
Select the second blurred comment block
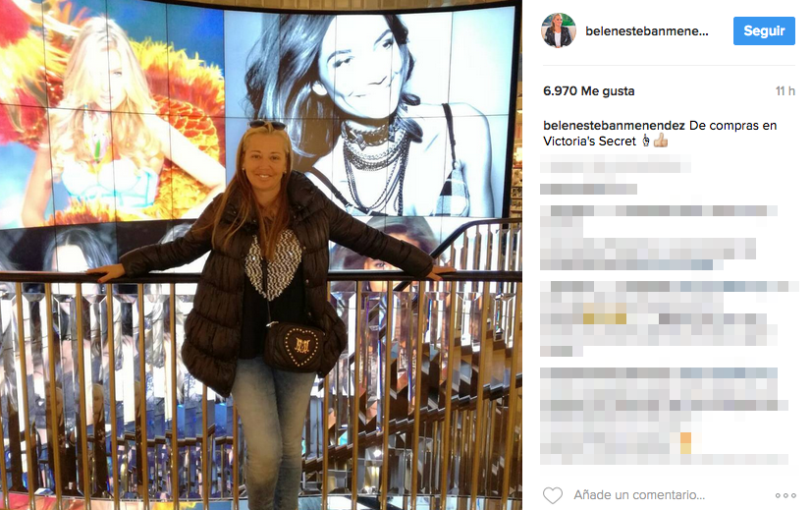659,238
